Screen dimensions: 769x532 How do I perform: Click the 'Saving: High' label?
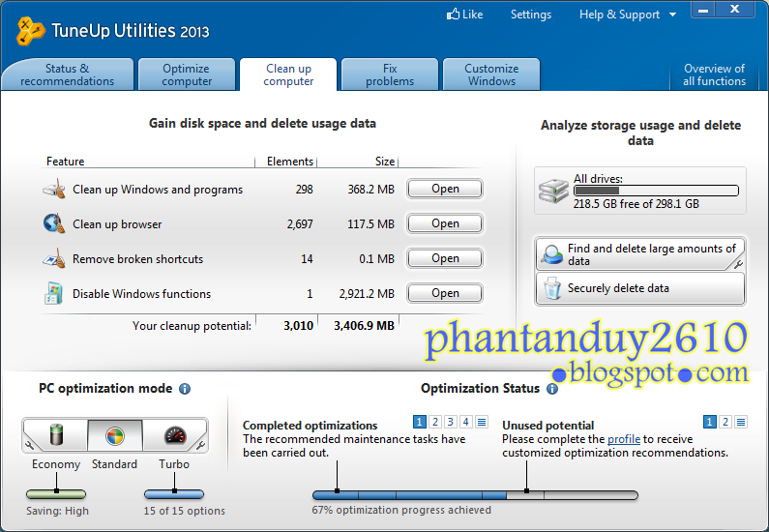57,511
